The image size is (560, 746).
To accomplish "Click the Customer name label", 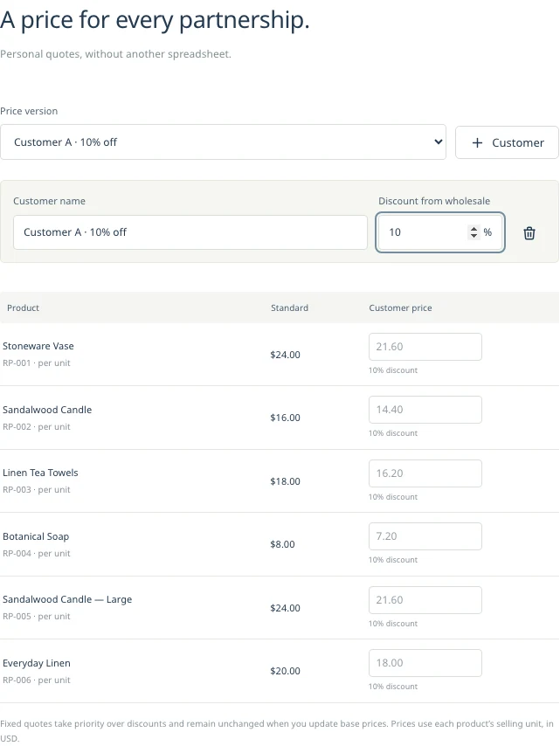I will click(49, 201).
